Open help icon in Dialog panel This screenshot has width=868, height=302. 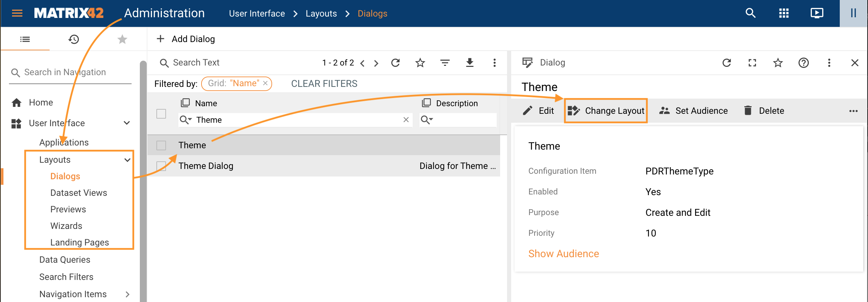click(803, 63)
